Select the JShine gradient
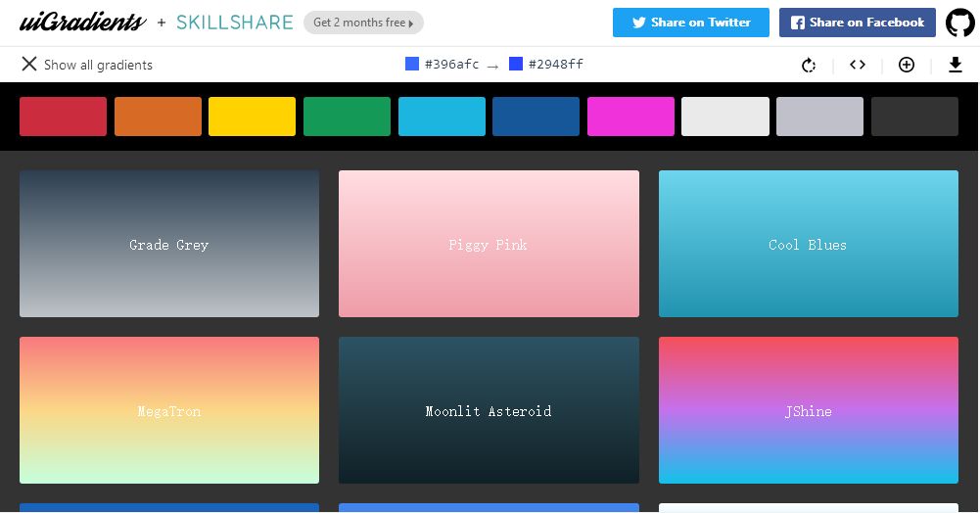Image resolution: width=980 pixels, height=513 pixels. [808, 410]
